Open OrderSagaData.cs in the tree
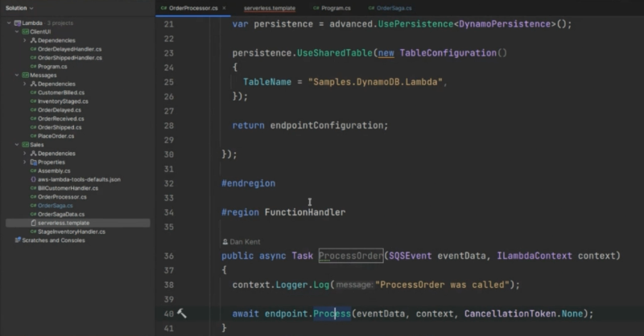Screen dimensions: 644x336 click(x=61, y=214)
